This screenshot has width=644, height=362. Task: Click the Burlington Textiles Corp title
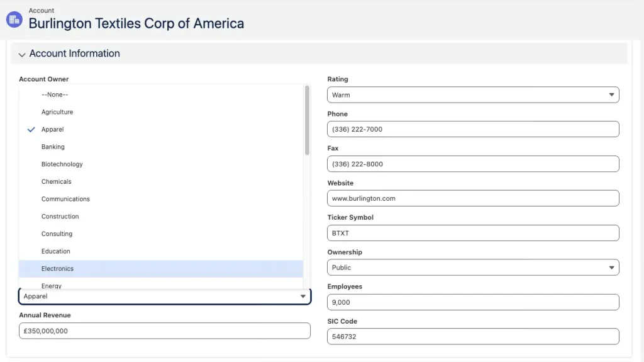(x=136, y=23)
